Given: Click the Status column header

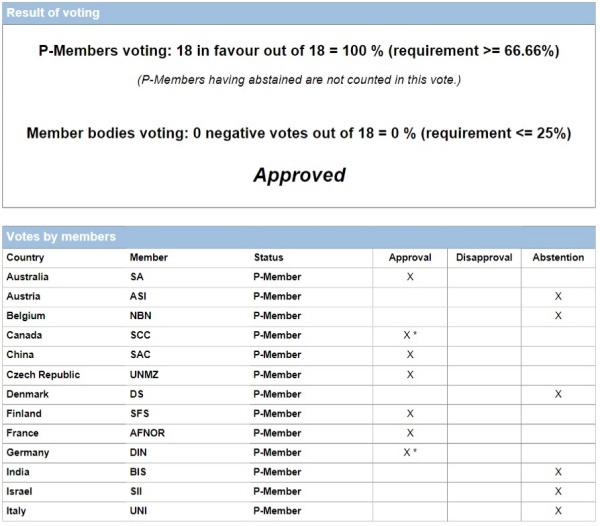Looking at the screenshot, I should 268,257.
